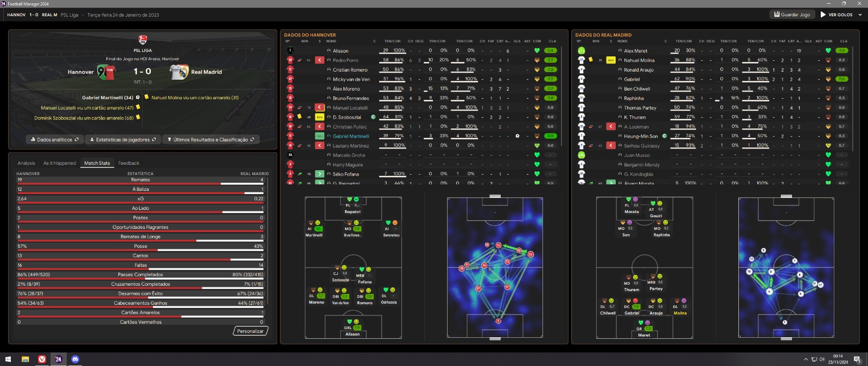868x366 pixels.
Task: Click Dominik Szoboszlai yellow card event text
Action: 84,118
